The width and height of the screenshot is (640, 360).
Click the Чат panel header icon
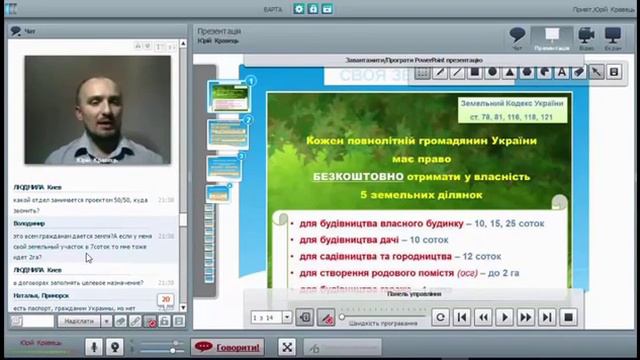click(x=16, y=31)
